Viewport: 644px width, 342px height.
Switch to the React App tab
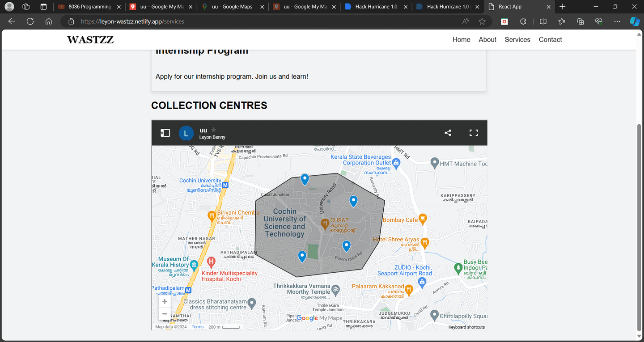point(519,7)
